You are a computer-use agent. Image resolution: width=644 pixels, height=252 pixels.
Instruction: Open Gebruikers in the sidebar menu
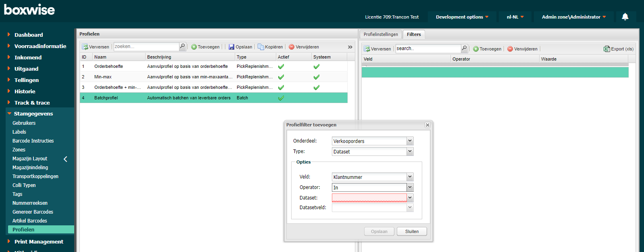24,123
